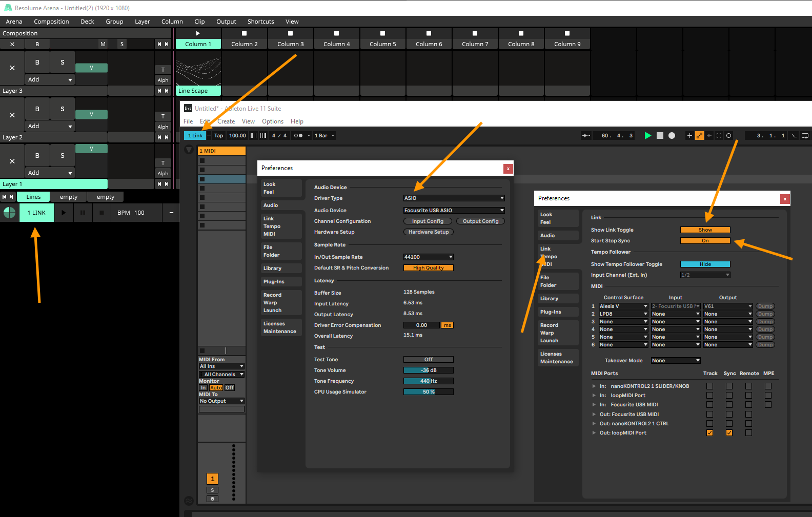Click the Input Config button
The image size is (812, 517).
tap(428, 221)
